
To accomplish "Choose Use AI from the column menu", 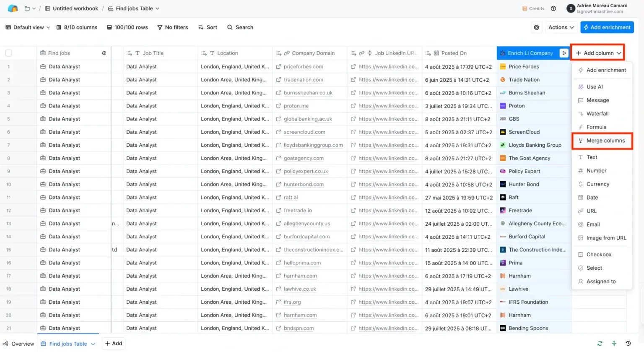I will click(x=602, y=87).
